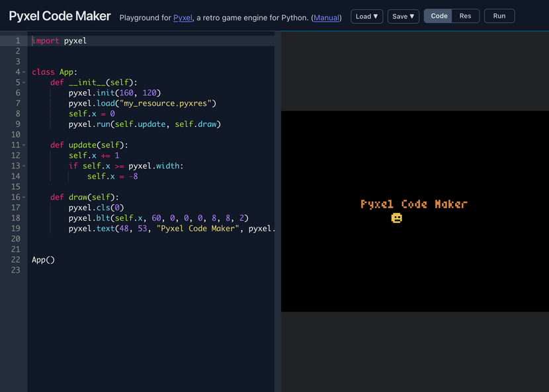Click the 'my_resource.pyxres' string

pyautogui.click(x=165, y=104)
